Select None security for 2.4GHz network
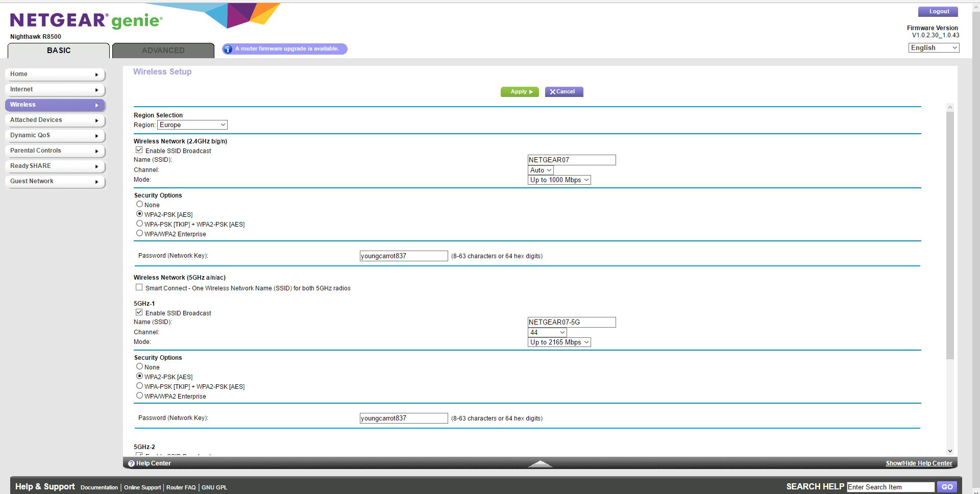 [x=139, y=204]
